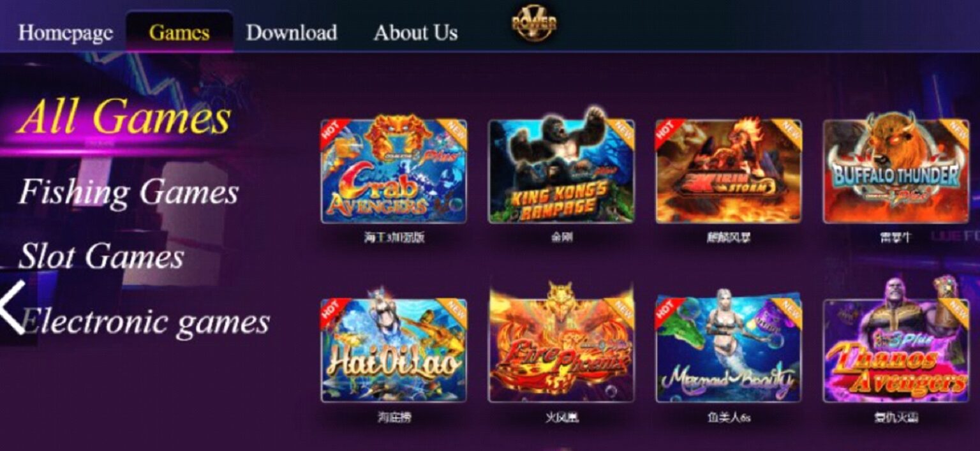The width and height of the screenshot is (980, 451).
Task: Open the Download tab
Action: pos(292,33)
